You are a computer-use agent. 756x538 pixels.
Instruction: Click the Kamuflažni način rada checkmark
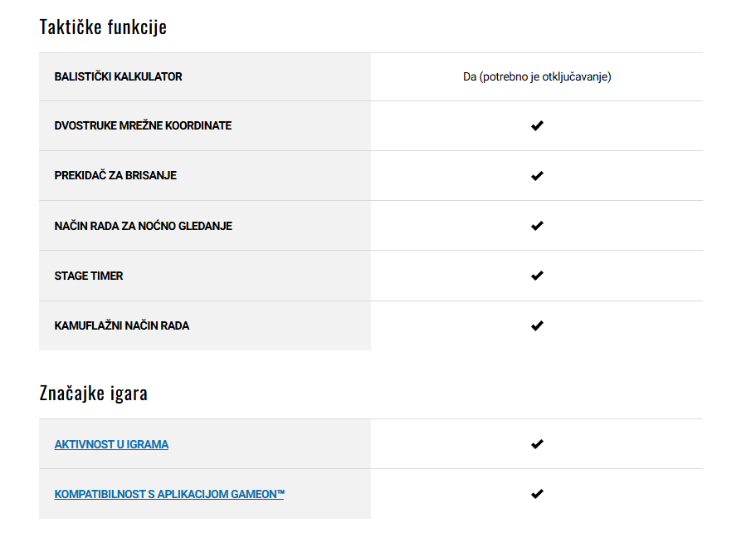537,325
